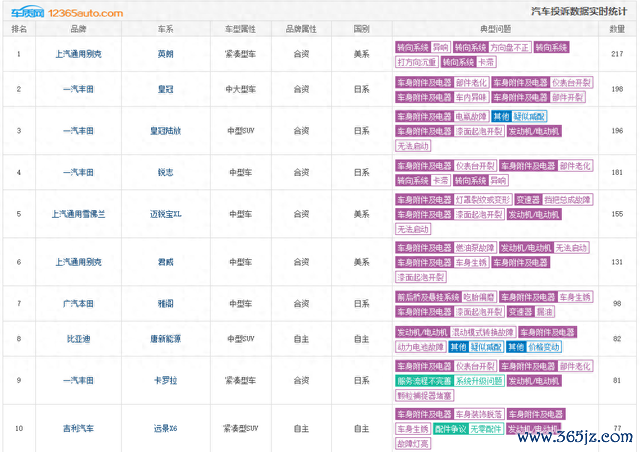
Task: Select the 挡把总成故障 problem tag
Action: [x=567, y=200]
